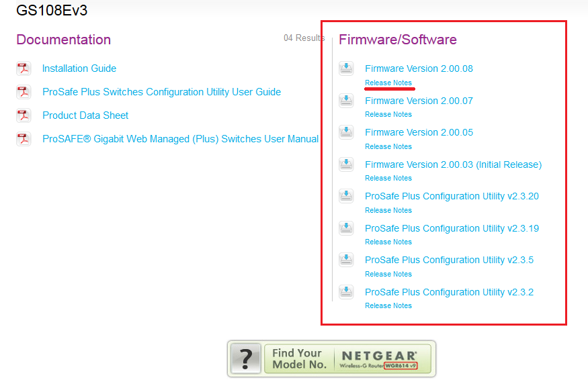This screenshot has height=386, width=588.
Task: Click the download icon for Configuration Utility v2.3.2
Action: [346, 292]
